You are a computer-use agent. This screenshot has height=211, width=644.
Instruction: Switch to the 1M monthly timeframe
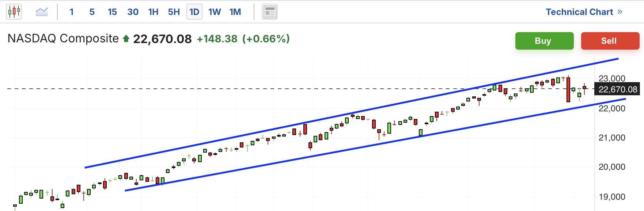point(235,12)
